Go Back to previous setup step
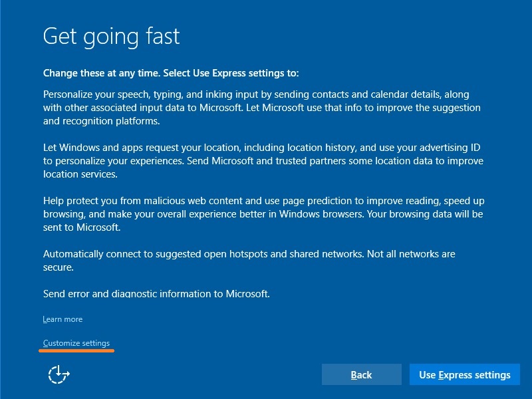Screen dimensions: 532x399 pos(361,374)
